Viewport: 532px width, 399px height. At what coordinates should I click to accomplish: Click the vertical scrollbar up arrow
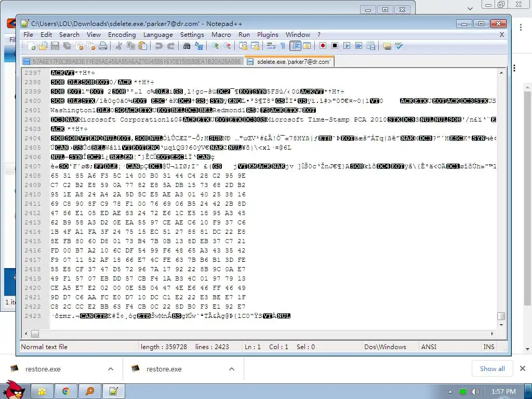[501, 73]
